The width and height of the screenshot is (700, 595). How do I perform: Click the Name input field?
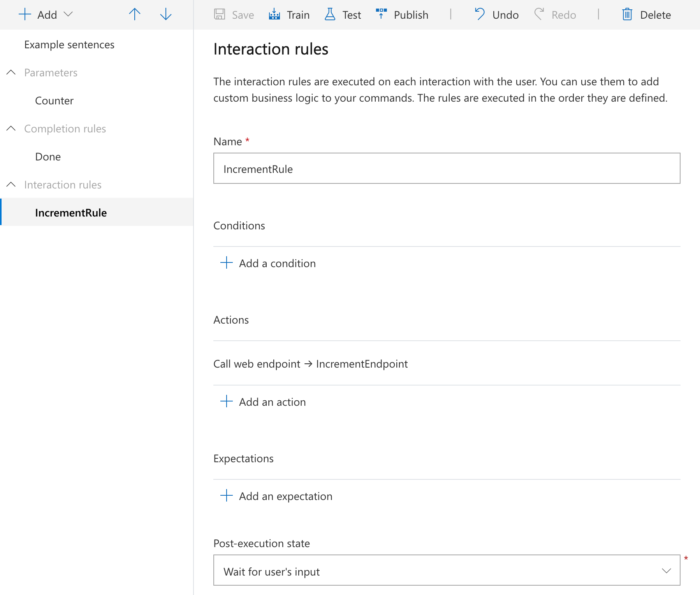click(x=447, y=169)
